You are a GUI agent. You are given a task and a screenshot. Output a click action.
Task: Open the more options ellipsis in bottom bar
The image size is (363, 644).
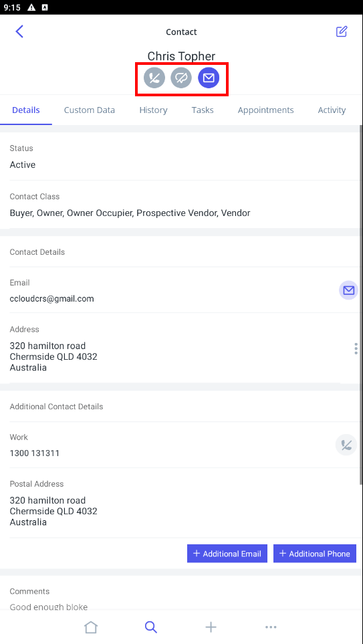[271, 627]
